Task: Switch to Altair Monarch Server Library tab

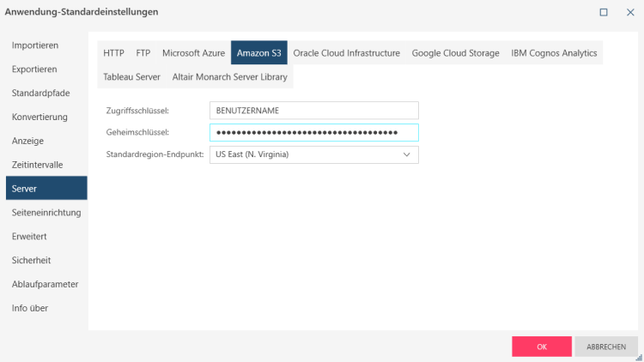Action: coord(230,77)
